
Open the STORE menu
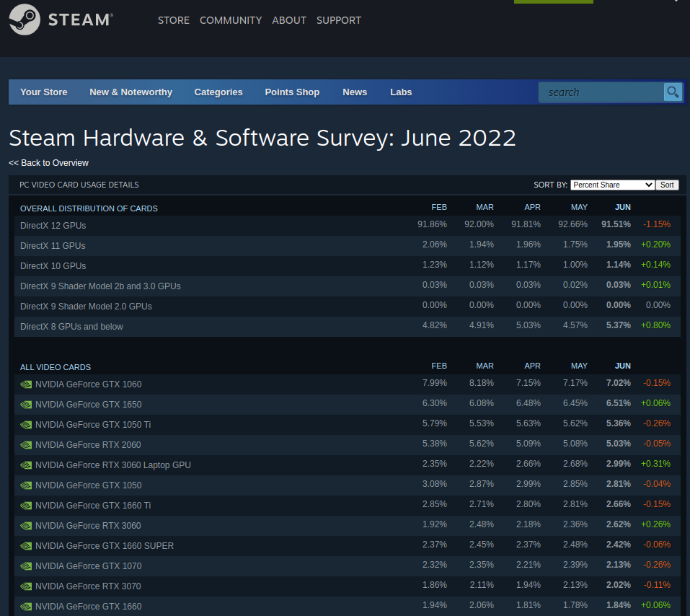pyautogui.click(x=173, y=20)
